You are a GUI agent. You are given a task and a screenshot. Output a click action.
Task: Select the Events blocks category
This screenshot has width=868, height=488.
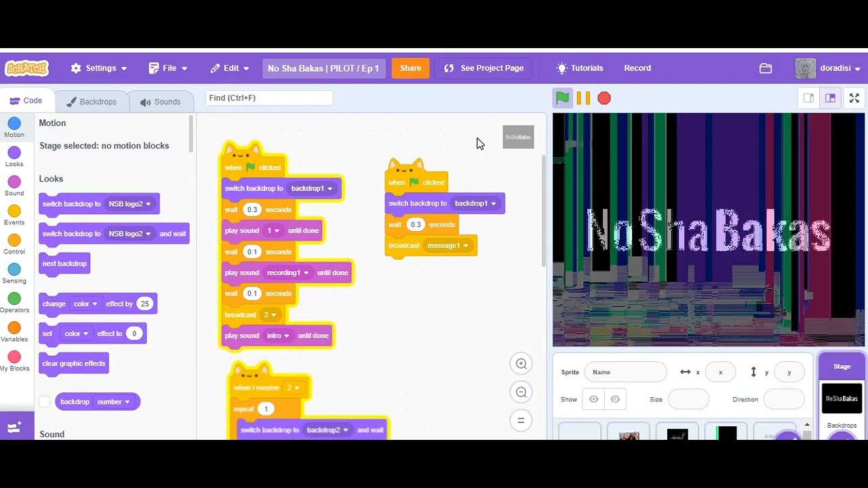[14, 215]
